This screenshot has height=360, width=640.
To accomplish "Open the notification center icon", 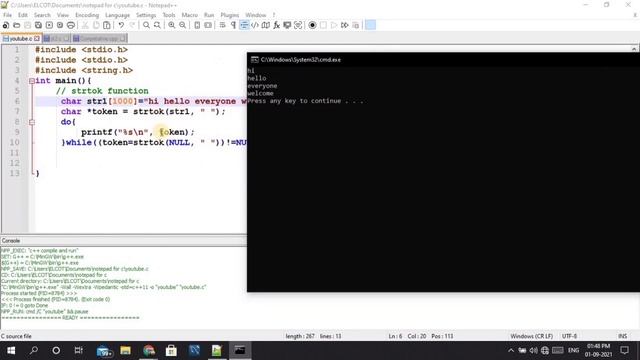I will click(x=624, y=351).
